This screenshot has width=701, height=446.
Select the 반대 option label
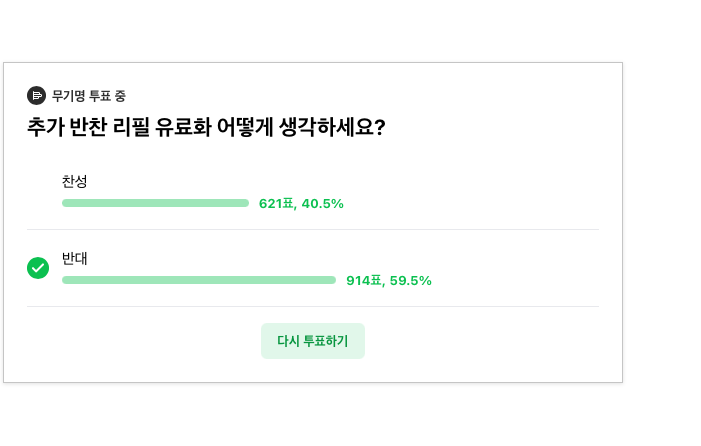tap(75, 258)
